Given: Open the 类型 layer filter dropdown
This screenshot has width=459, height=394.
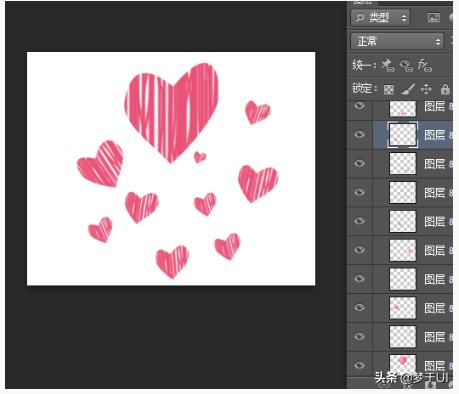Looking at the screenshot, I should (x=380, y=17).
